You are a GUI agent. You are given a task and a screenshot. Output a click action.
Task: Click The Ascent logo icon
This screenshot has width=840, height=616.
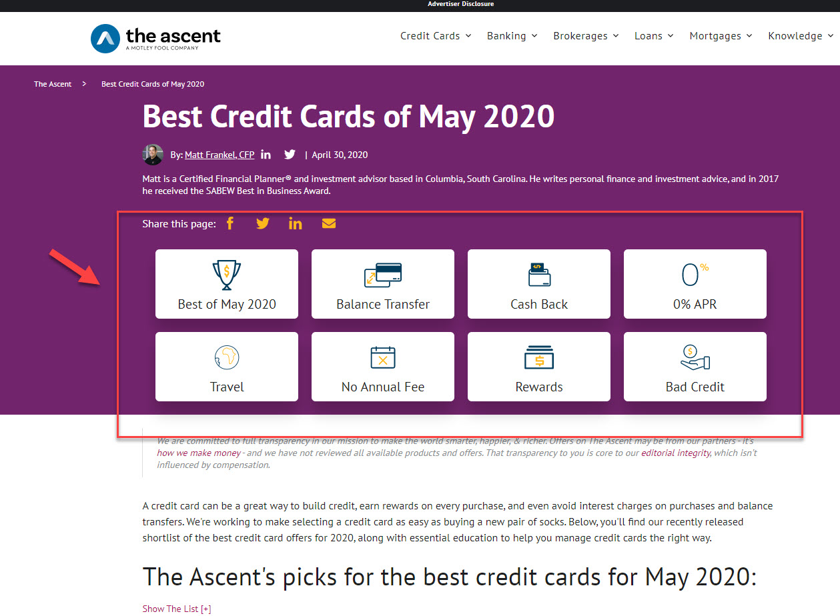click(x=105, y=38)
